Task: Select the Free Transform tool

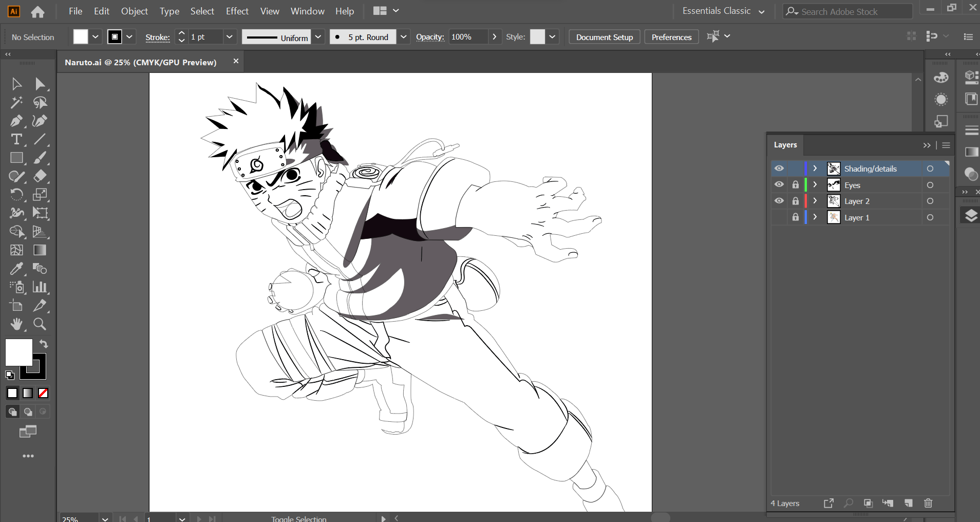Action: coord(40,213)
